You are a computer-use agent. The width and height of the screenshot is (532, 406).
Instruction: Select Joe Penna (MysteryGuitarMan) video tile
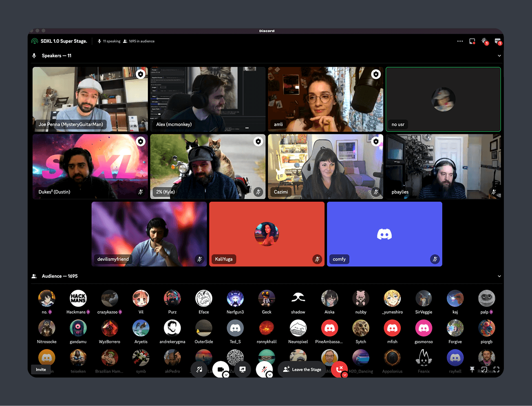[x=90, y=99]
